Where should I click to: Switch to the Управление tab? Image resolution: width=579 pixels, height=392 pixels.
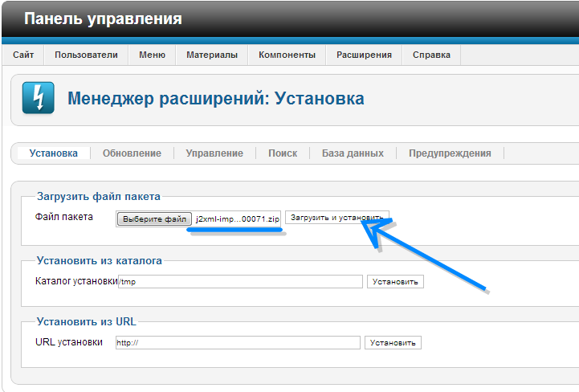(214, 153)
